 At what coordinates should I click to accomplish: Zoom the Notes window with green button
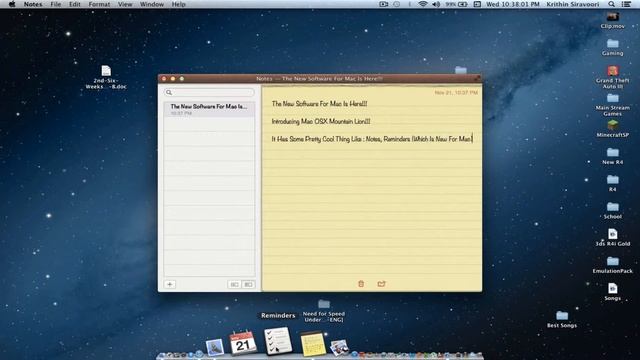coord(182,78)
